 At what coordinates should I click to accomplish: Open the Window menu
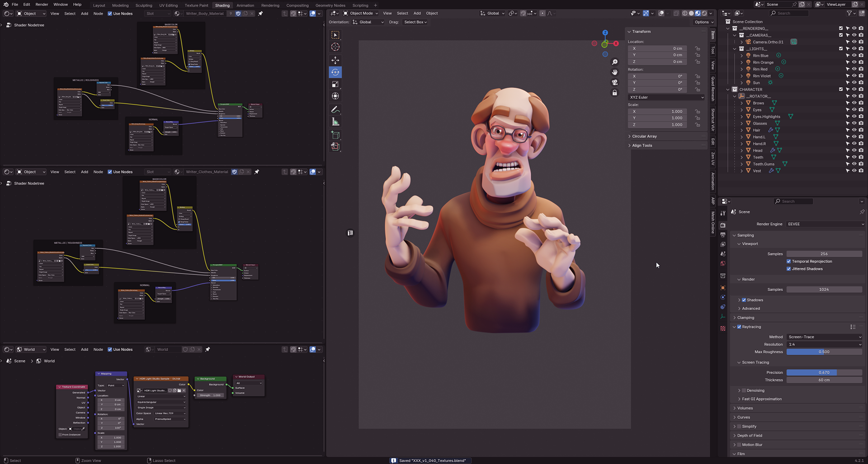61,5
